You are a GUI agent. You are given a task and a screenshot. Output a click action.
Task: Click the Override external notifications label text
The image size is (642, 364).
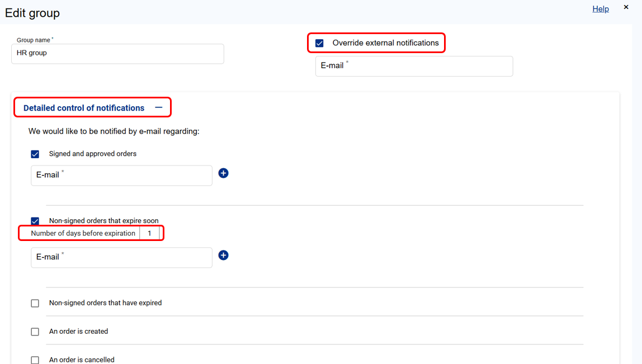(x=385, y=43)
